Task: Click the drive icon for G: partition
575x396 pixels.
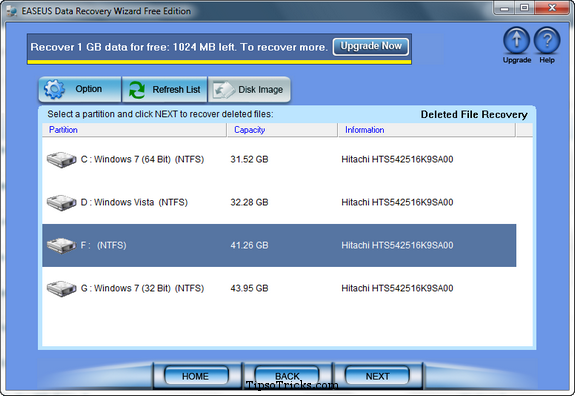Action: (62, 288)
